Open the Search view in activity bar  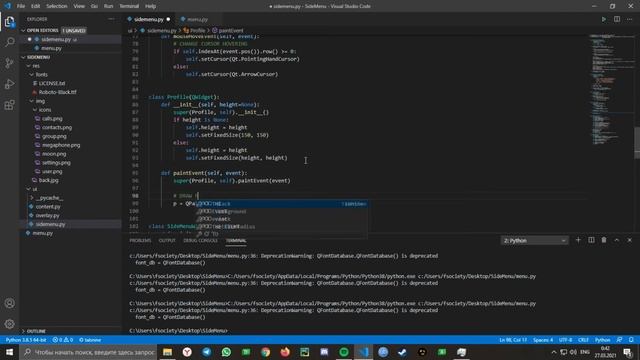pos(9,42)
